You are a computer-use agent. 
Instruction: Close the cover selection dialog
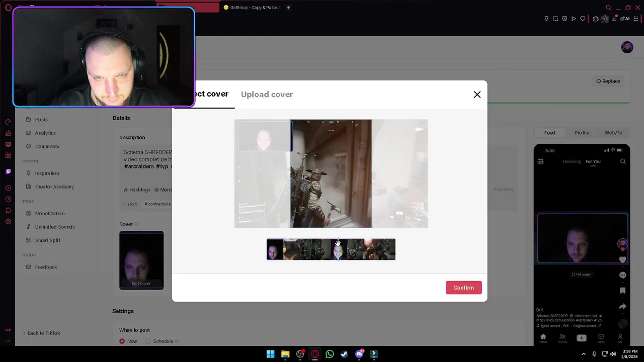(x=477, y=95)
